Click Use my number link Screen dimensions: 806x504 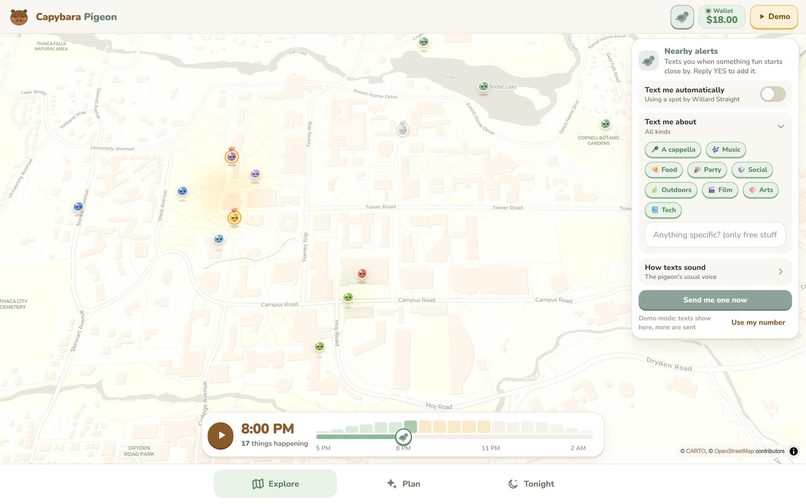point(758,322)
